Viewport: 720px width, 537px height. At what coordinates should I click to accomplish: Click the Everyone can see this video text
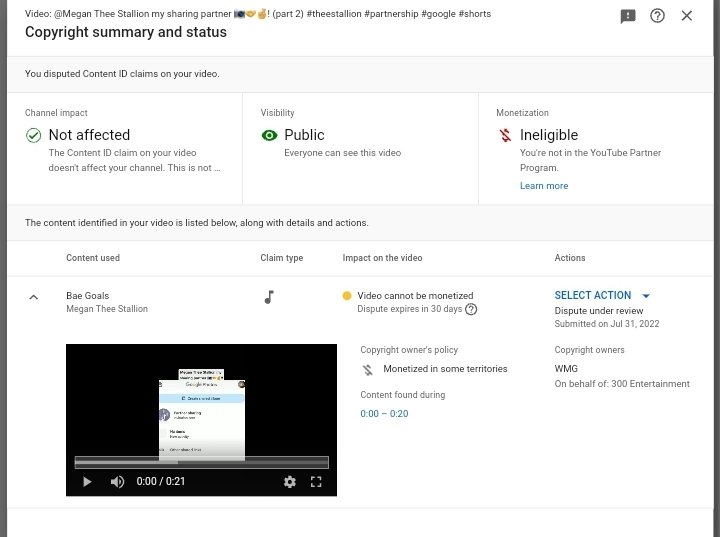click(x=343, y=153)
